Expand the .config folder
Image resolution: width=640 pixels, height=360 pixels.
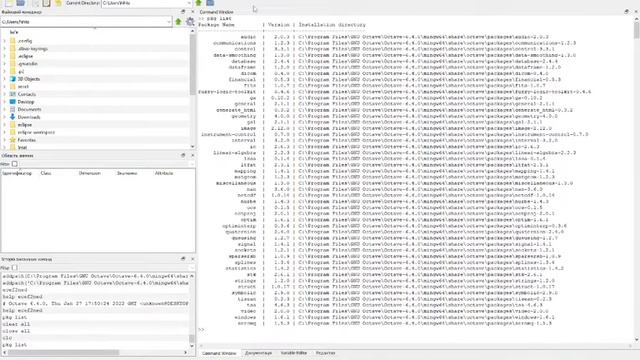(4, 41)
